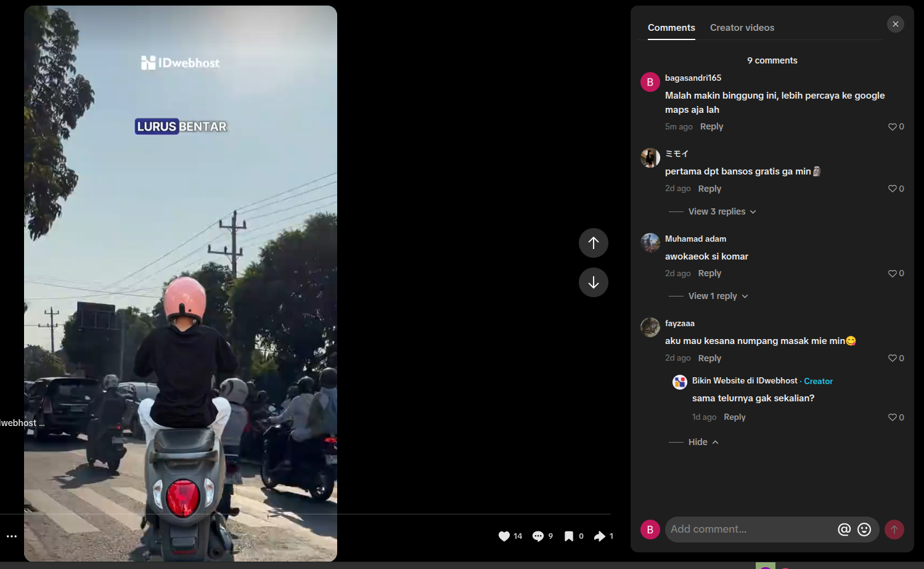This screenshot has height=569, width=924.
Task: Like Muhamad adam's comment
Action: pos(892,273)
